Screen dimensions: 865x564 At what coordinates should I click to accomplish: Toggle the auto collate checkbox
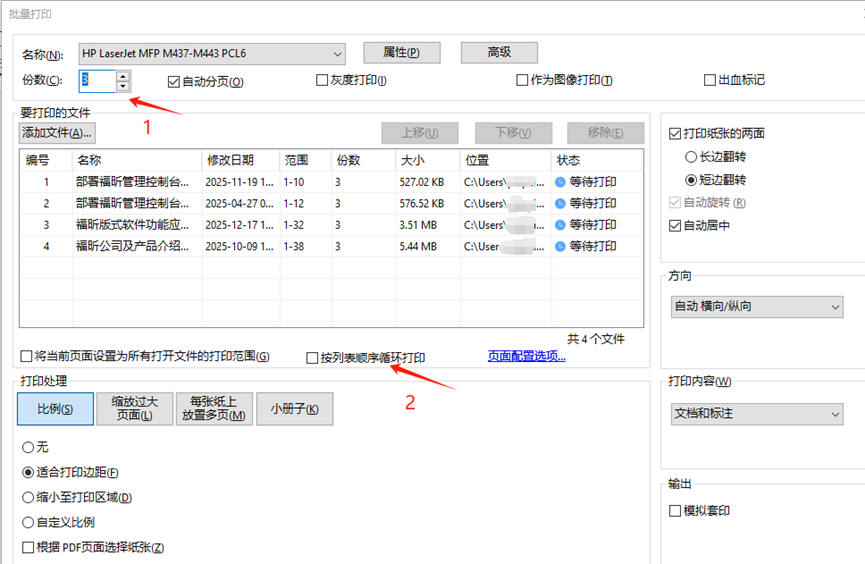(x=174, y=81)
